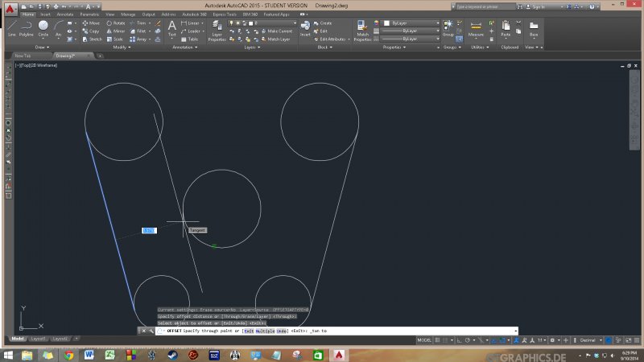Expand the Modify panel flyout

122,47
